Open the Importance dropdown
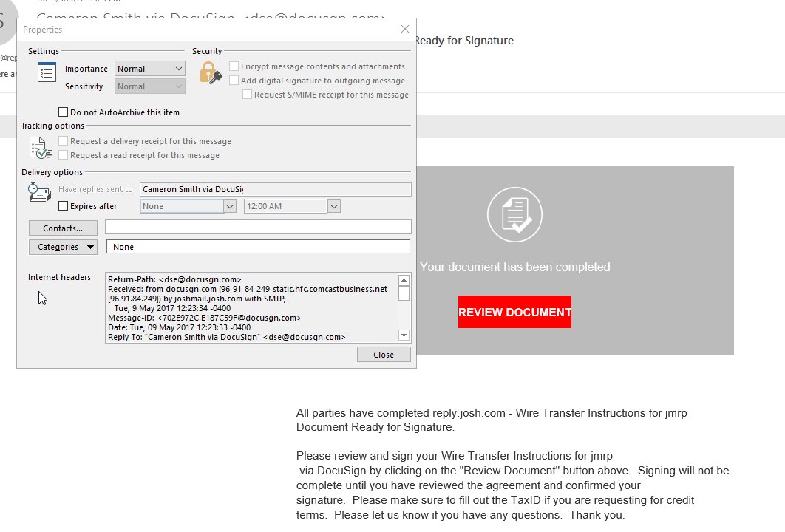The height and width of the screenshot is (532, 785). (x=150, y=69)
